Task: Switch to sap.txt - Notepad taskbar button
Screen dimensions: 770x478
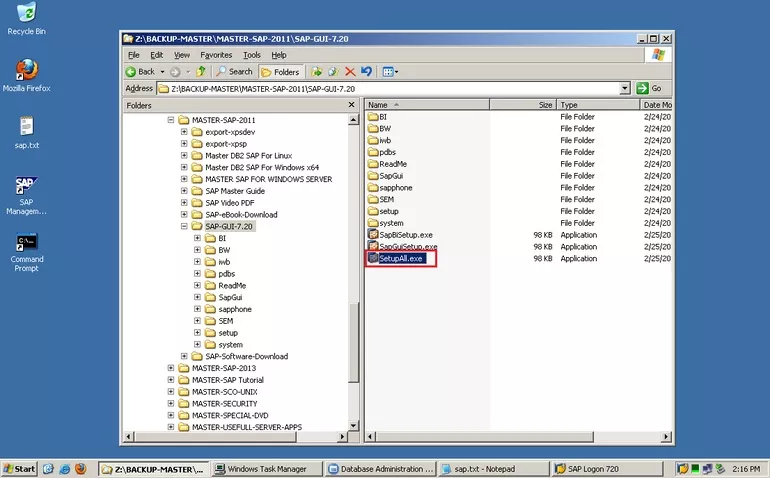Action: [493, 469]
